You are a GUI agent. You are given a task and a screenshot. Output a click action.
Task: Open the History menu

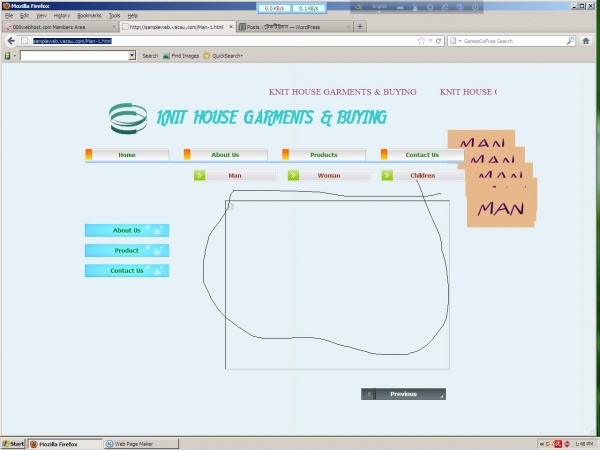point(62,16)
